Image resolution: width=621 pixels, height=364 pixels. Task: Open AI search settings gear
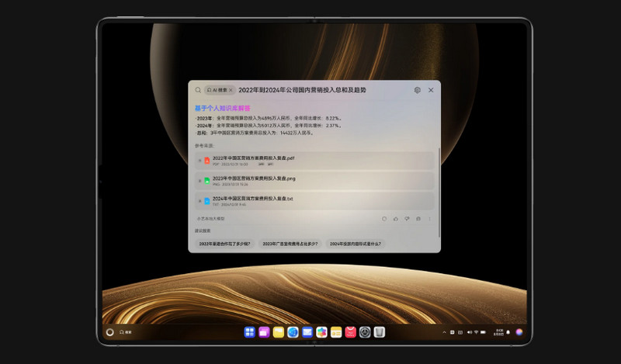click(x=417, y=90)
